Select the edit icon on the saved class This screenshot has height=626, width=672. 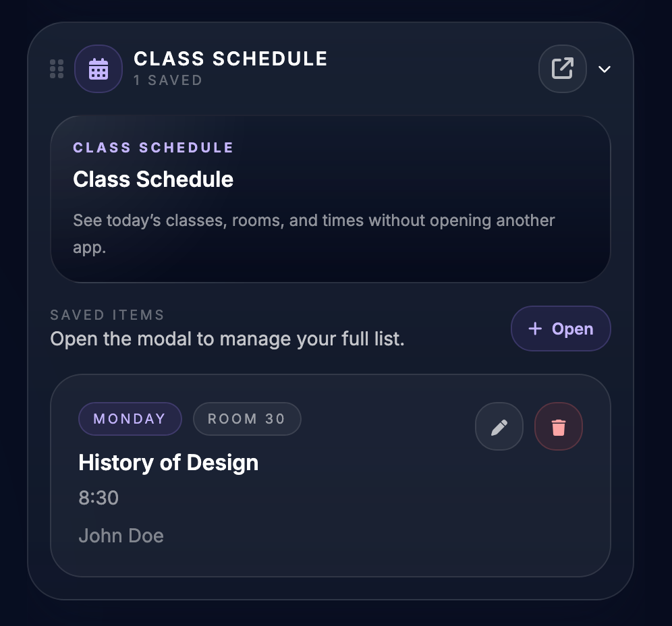pyautogui.click(x=499, y=426)
